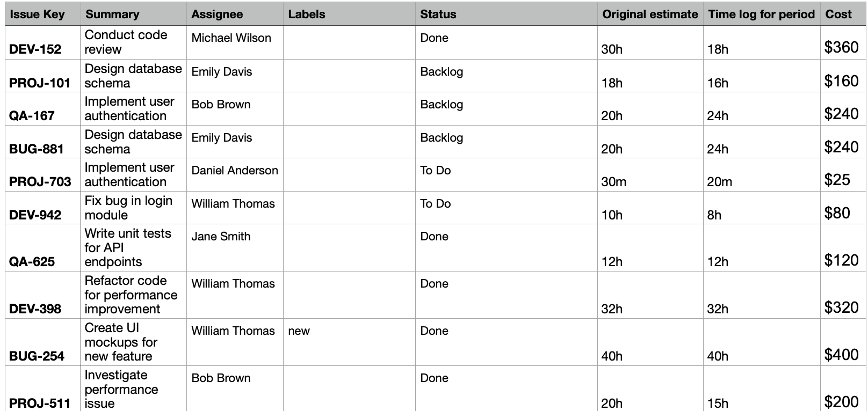The width and height of the screenshot is (868, 411).
Task: Open issue key PROJ-101
Action: pyautogui.click(x=40, y=83)
